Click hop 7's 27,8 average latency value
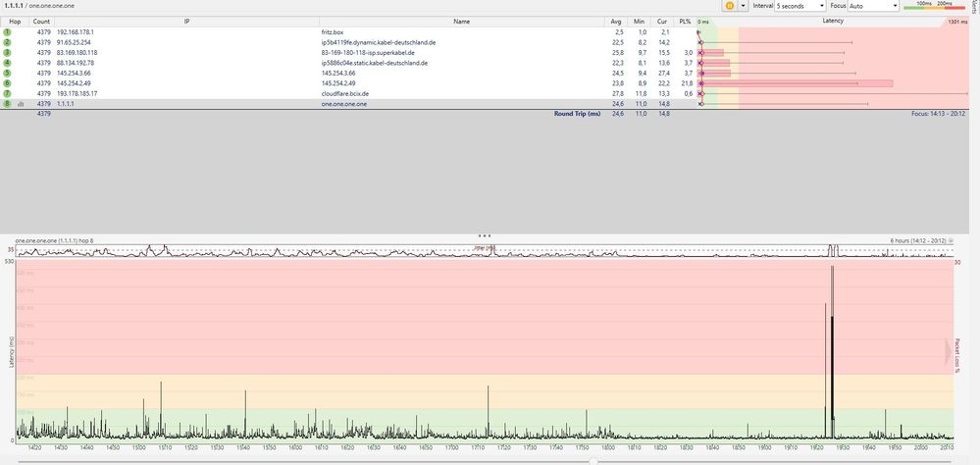The image size is (980, 465). click(x=618, y=94)
